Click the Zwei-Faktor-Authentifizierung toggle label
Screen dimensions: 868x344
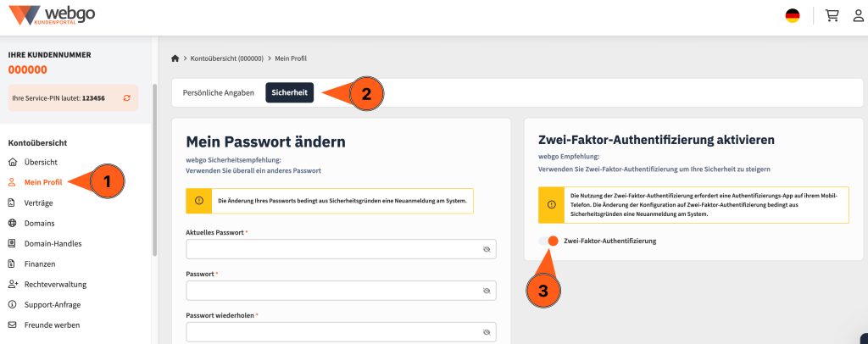point(609,241)
